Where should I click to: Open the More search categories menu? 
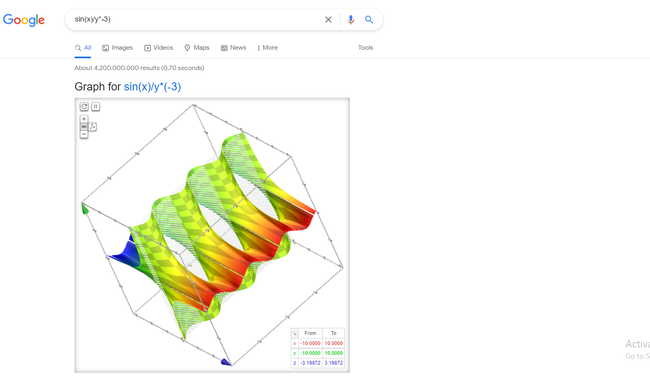point(267,48)
